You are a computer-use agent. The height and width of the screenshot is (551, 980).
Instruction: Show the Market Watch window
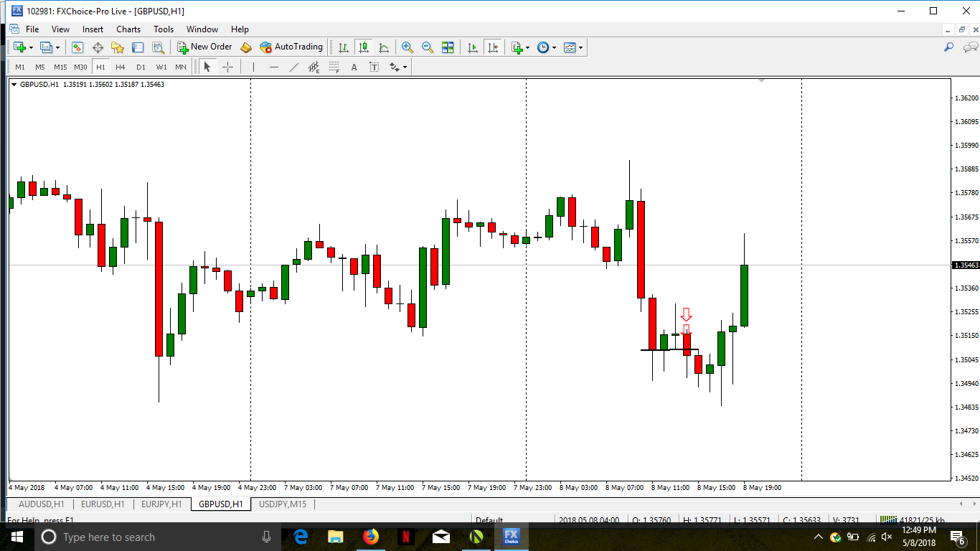click(x=77, y=47)
